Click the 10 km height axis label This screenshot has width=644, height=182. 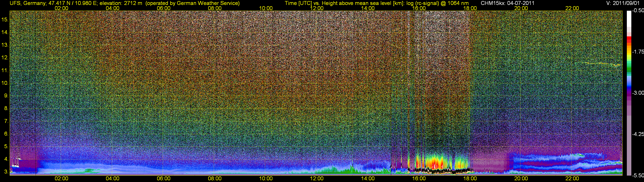click(x=5, y=83)
